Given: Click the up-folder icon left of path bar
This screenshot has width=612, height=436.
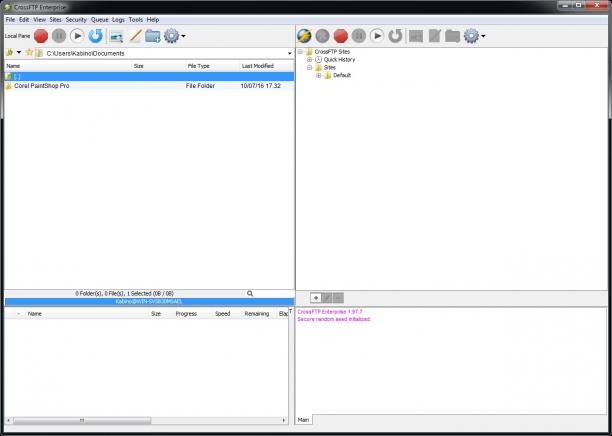Looking at the screenshot, I should pyautogui.click(x=9, y=52).
